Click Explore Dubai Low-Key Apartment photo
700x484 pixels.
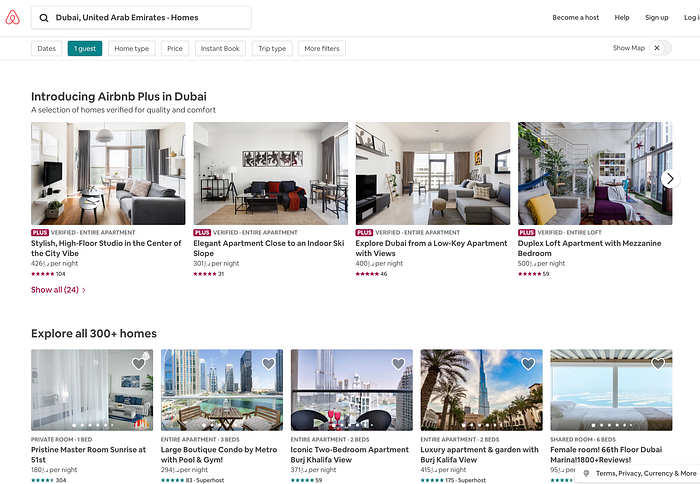coord(433,173)
